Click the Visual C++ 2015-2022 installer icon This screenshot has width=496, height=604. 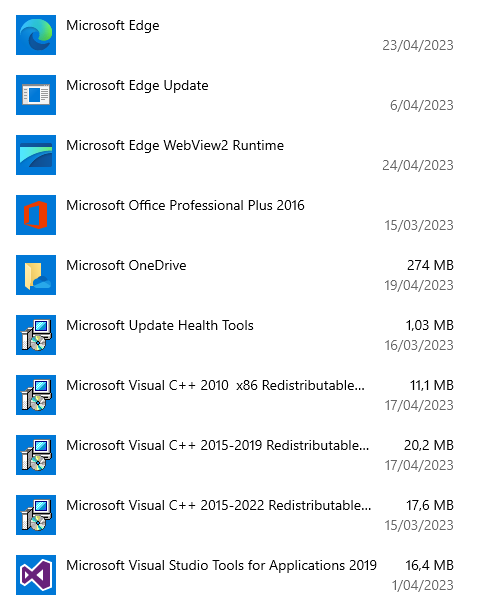click(36, 515)
